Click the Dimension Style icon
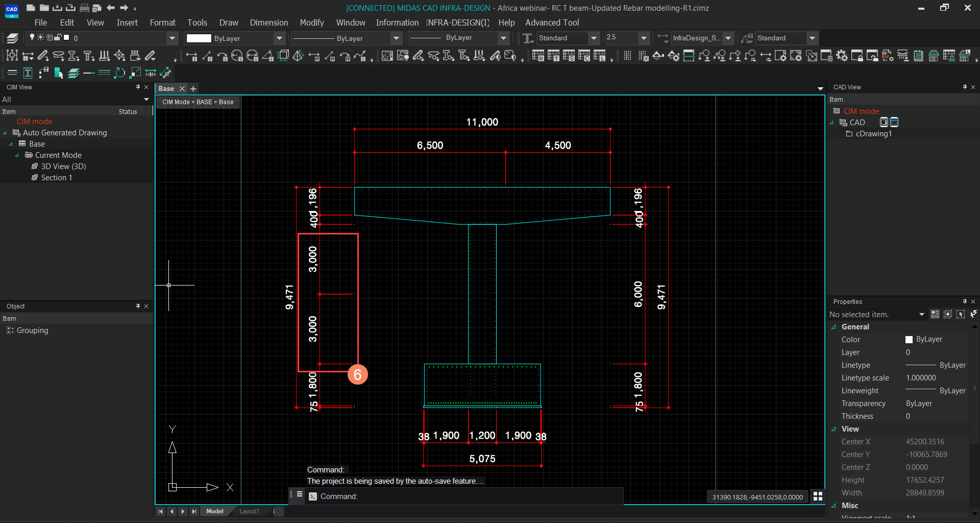The width and height of the screenshot is (980, 523). click(x=663, y=38)
